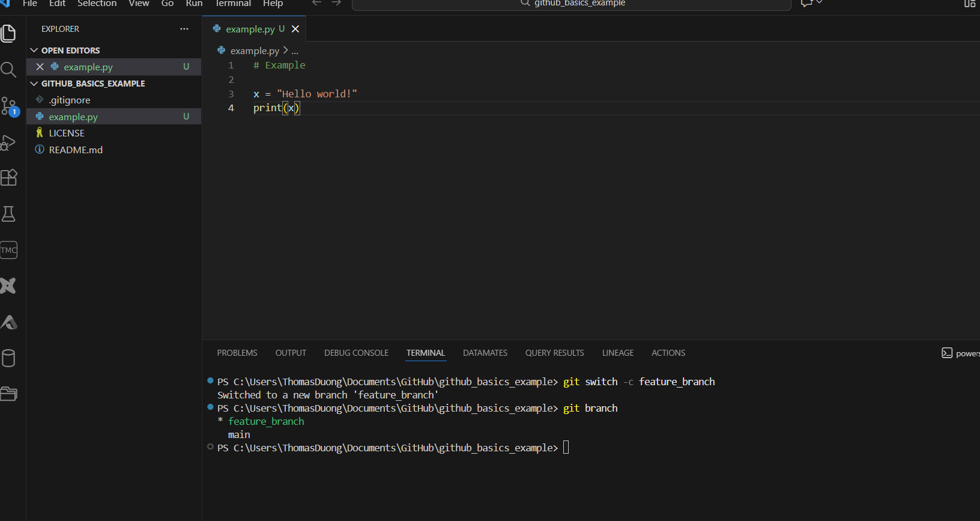Select the .gitignore file
The image size is (980, 521).
(x=70, y=100)
